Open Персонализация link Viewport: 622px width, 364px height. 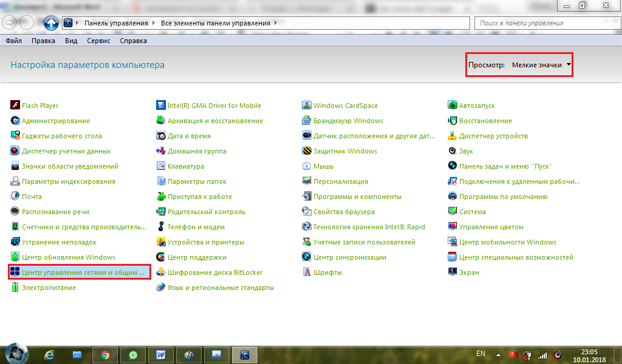click(x=340, y=181)
